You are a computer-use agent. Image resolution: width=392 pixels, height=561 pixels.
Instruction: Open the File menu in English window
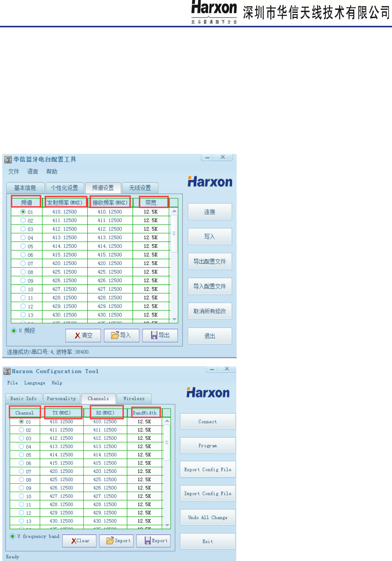13,383
